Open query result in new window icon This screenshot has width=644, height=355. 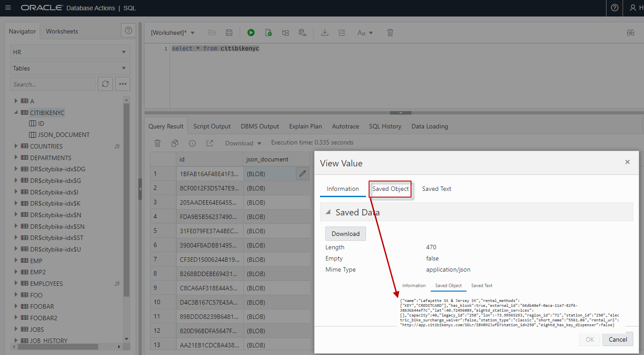209,143
